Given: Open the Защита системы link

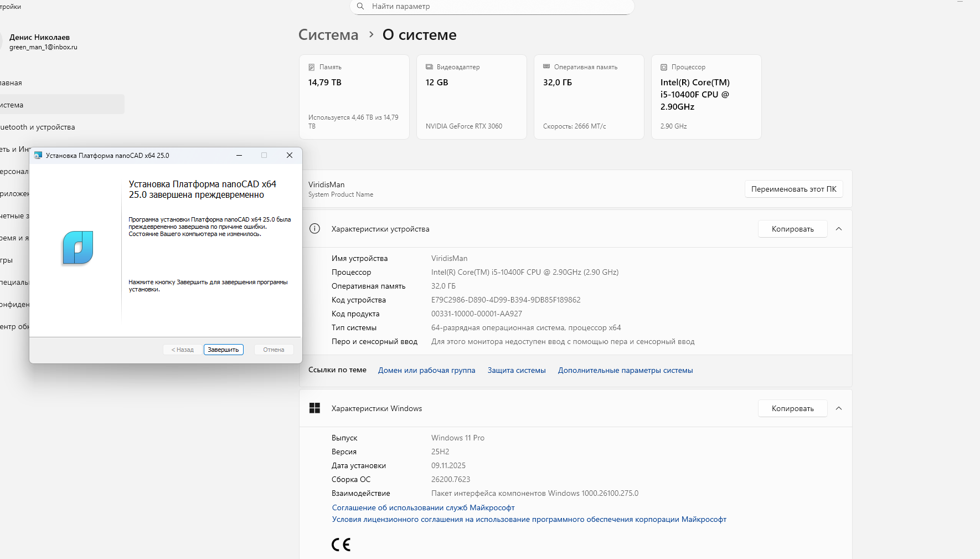Looking at the screenshot, I should [x=517, y=370].
